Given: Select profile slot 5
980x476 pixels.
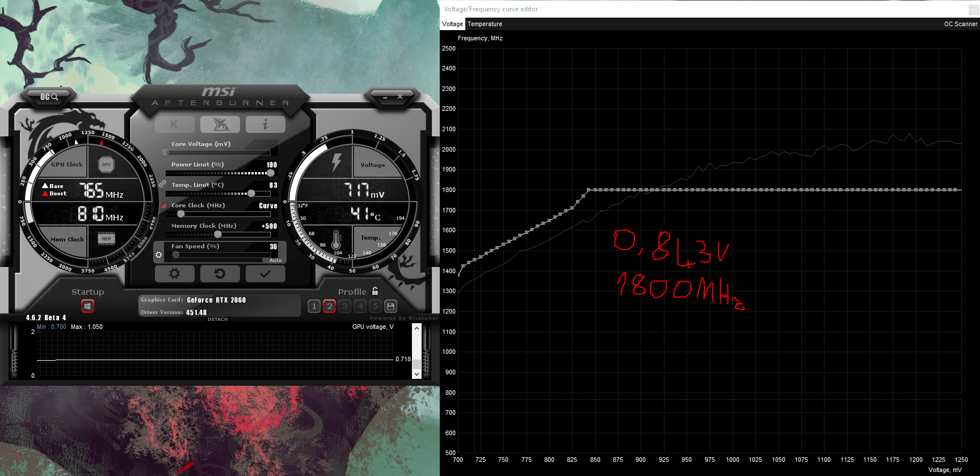Looking at the screenshot, I should pos(375,306).
